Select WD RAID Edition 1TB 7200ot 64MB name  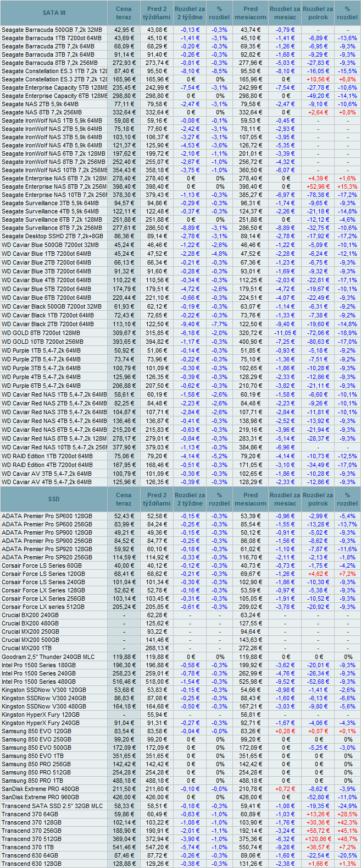pos(47,456)
